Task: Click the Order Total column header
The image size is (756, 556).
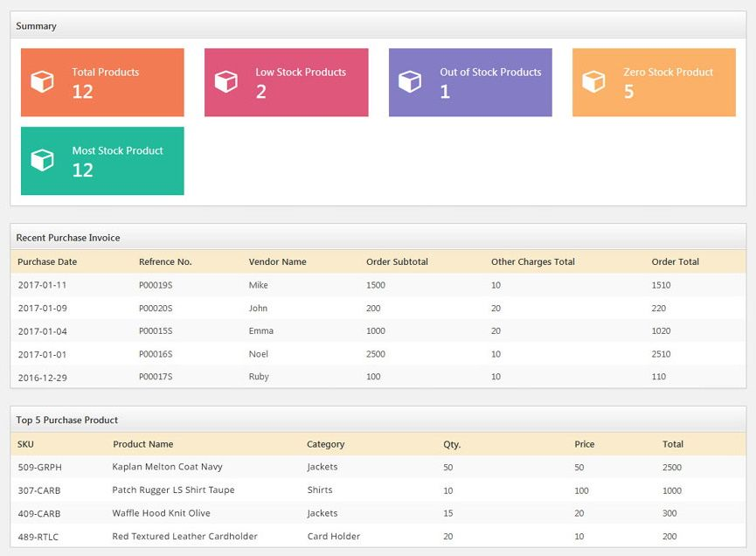Action: 675,261
